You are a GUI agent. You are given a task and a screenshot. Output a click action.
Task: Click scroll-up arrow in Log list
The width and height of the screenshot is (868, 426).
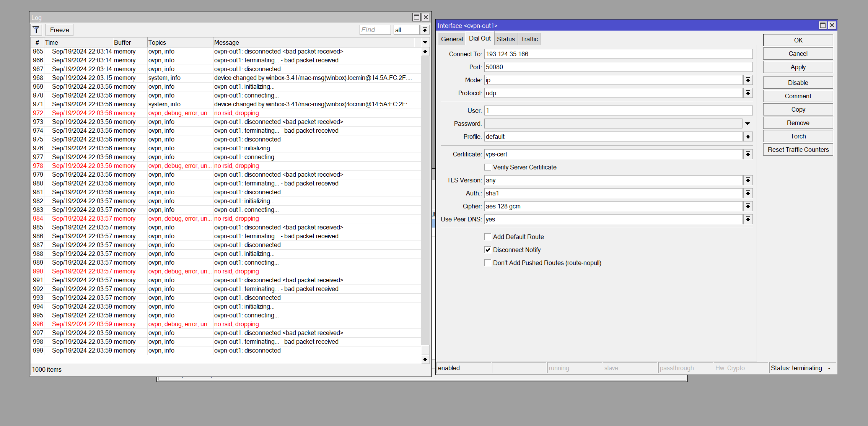click(425, 52)
